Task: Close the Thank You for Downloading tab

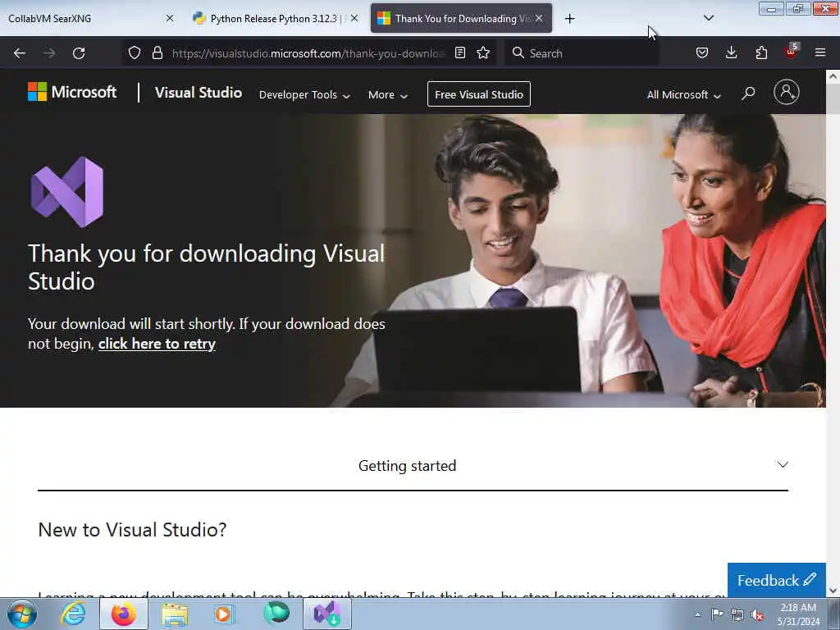Action: (539, 18)
